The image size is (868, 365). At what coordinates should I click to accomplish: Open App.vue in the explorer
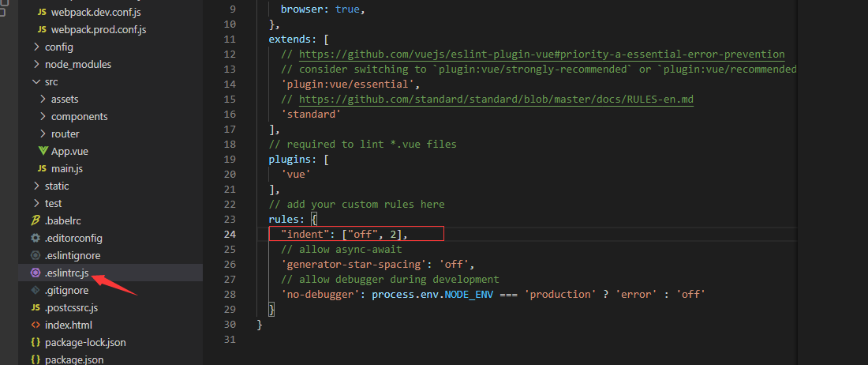pos(69,151)
